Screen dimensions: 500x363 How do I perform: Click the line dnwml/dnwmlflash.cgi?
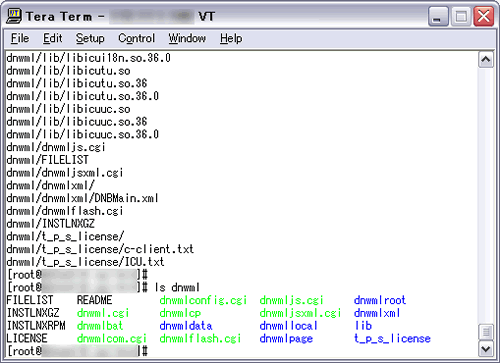(x=65, y=211)
